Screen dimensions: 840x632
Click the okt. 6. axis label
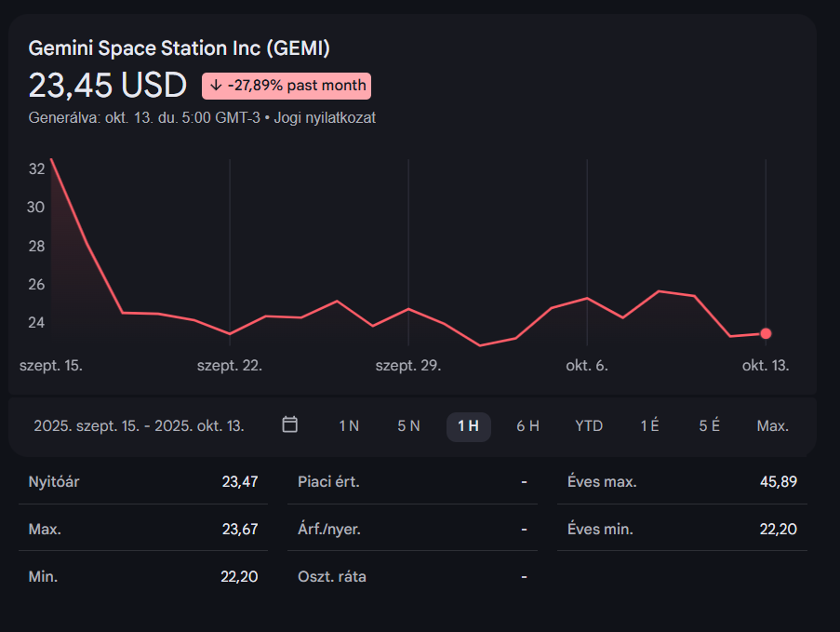(x=587, y=366)
